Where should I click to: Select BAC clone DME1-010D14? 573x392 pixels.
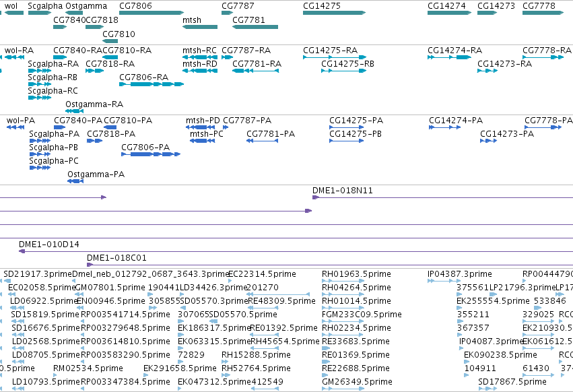pos(49,244)
